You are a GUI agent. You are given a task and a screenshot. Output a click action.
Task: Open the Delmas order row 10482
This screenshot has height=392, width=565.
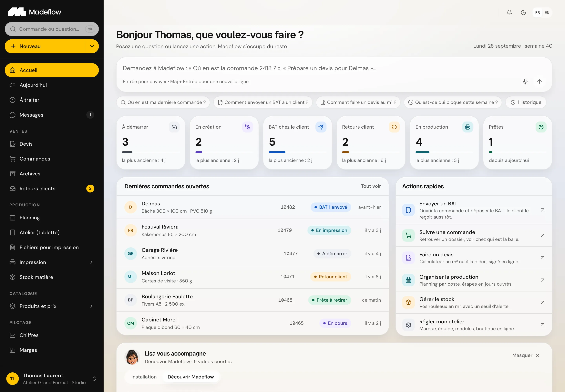[x=252, y=207]
